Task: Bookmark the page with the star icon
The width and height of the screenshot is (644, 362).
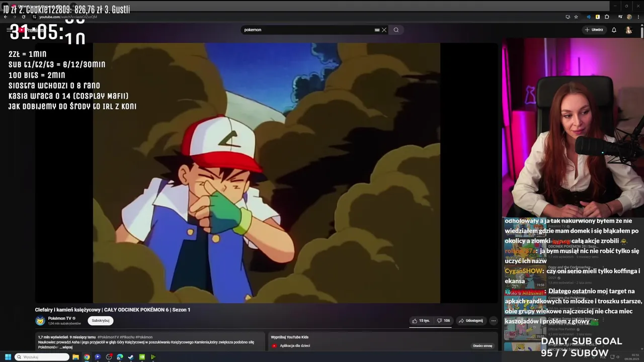Action: coord(576,17)
